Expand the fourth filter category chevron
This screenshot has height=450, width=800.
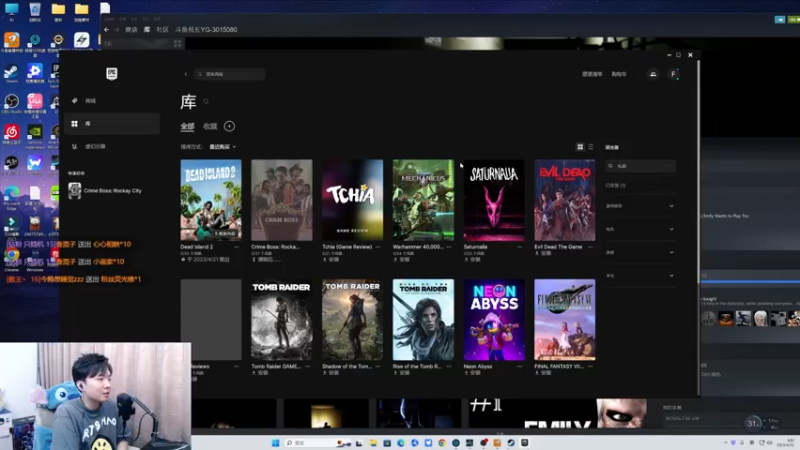pyautogui.click(x=671, y=276)
